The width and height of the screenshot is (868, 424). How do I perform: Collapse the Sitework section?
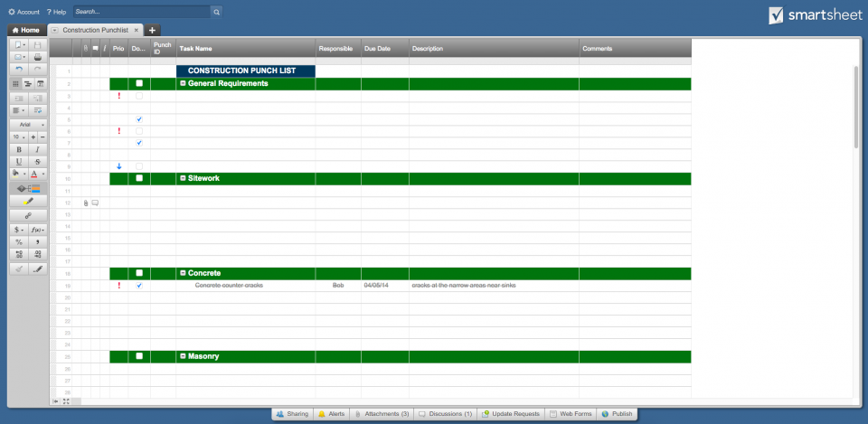pos(183,178)
